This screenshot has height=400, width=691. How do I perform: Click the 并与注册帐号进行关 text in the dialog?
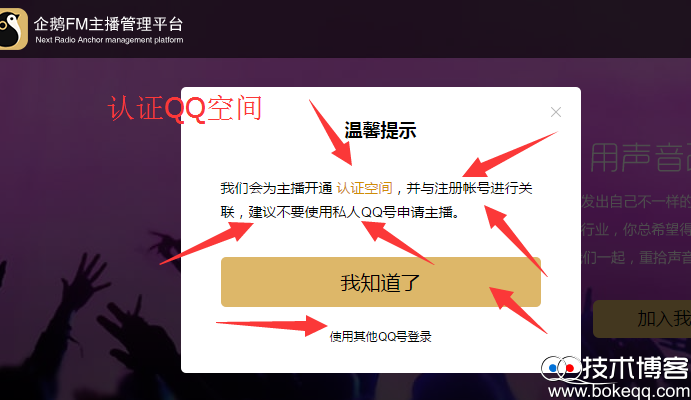pyautogui.click(x=469, y=189)
